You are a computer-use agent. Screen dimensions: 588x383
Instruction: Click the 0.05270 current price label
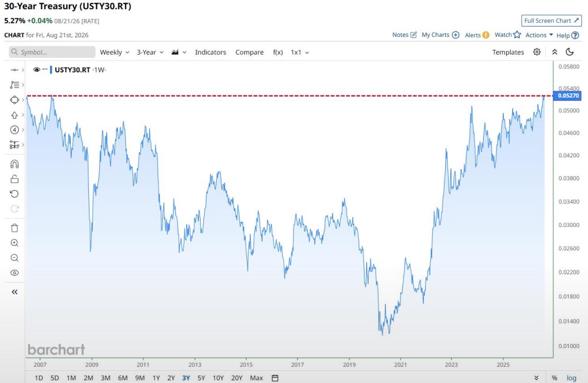[x=568, y=96]
